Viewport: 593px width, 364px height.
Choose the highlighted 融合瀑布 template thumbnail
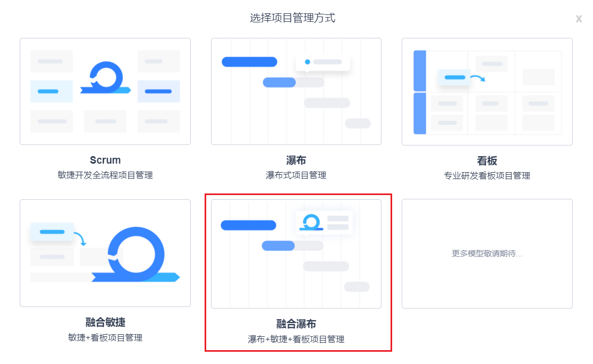pos(296,254)
